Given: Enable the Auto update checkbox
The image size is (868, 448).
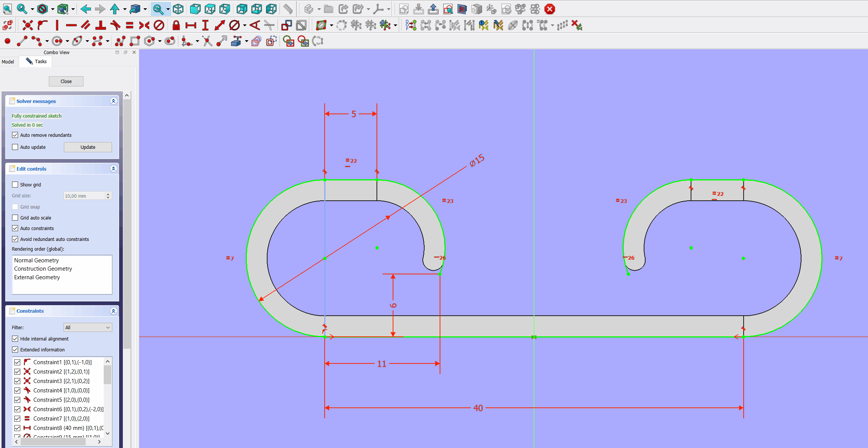Looking at the screenshot, I should pos(15,147).
